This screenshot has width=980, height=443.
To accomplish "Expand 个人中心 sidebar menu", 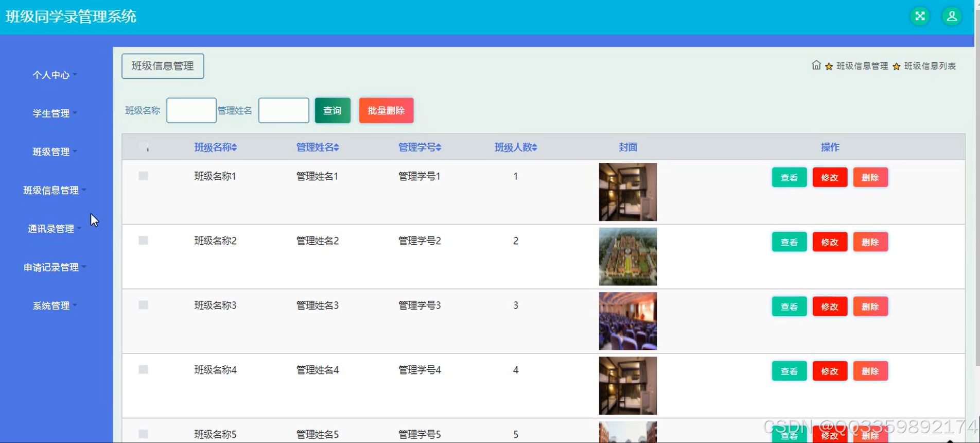I will [55, 75].
